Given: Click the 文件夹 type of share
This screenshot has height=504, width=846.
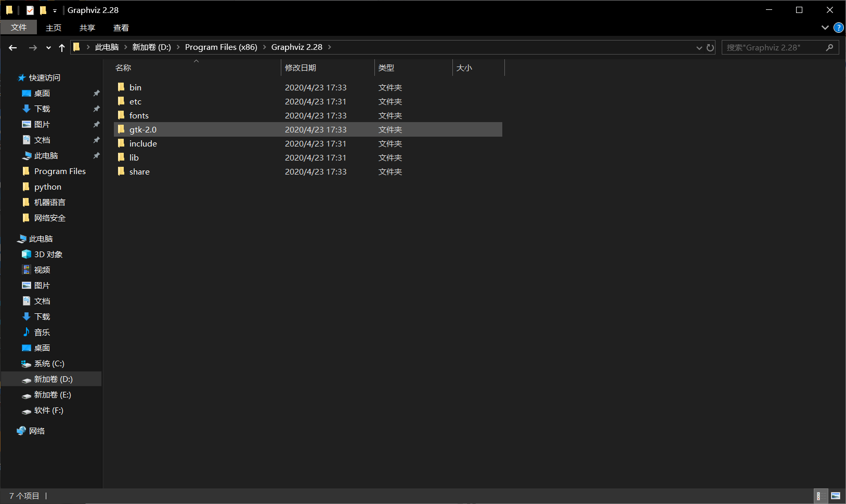Looking at the screenshot, I should 390,171.
